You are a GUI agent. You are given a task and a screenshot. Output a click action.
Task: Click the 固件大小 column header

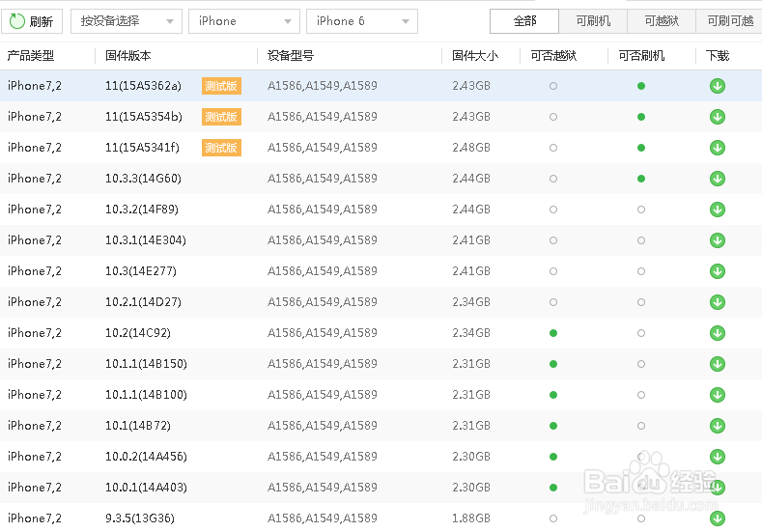(x=475, y=56)
